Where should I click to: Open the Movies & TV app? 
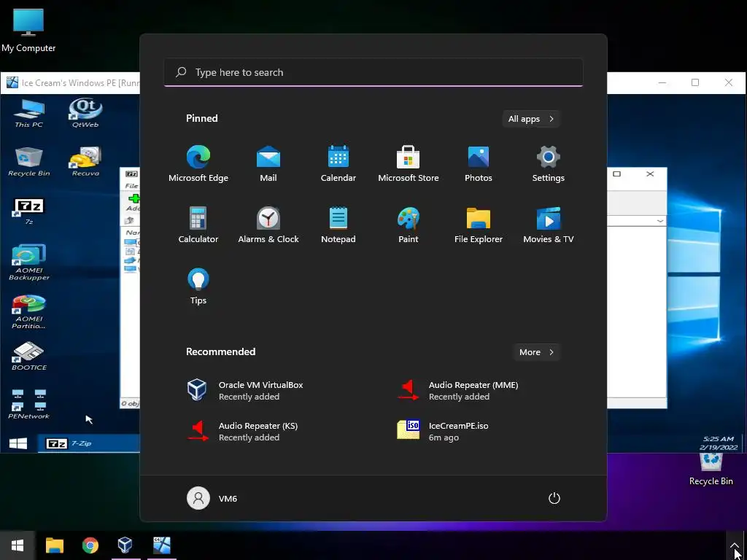pos(549,225)
